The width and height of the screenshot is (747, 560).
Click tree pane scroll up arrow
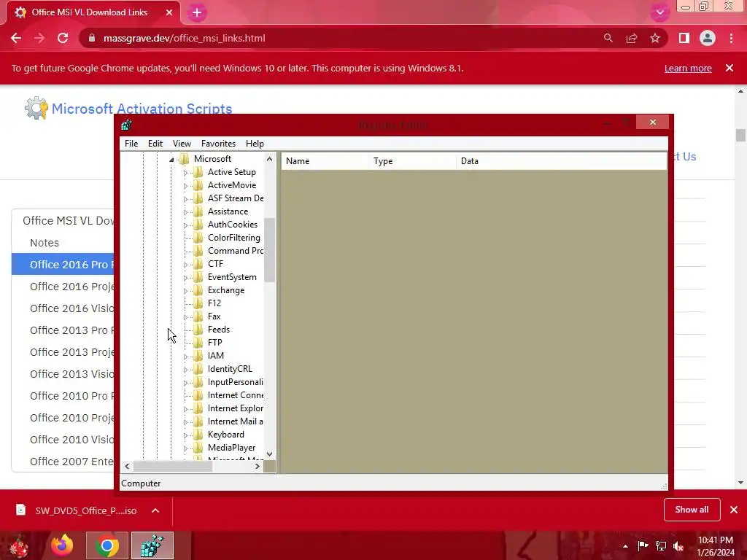(x=270, y=159)
